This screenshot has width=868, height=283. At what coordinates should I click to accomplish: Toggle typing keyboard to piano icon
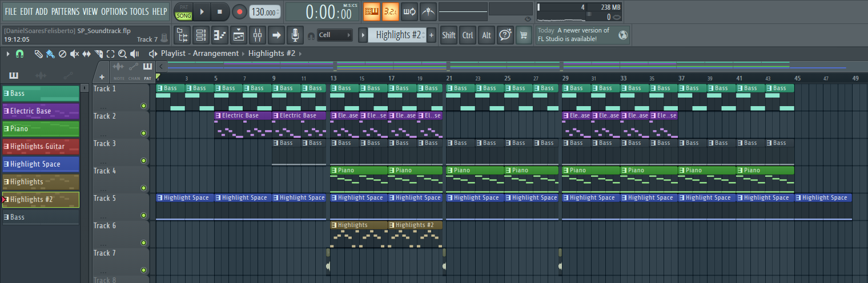(x=372, y=11)
